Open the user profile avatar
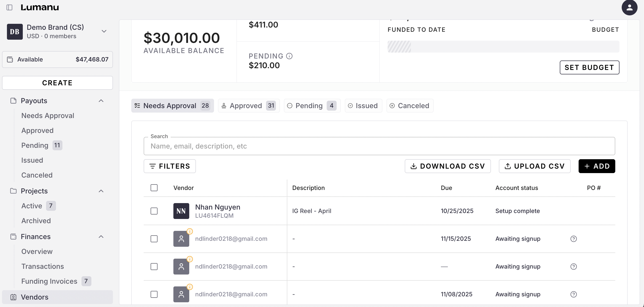Viewport: 644px width, 307px height. [x=629, y=8]
